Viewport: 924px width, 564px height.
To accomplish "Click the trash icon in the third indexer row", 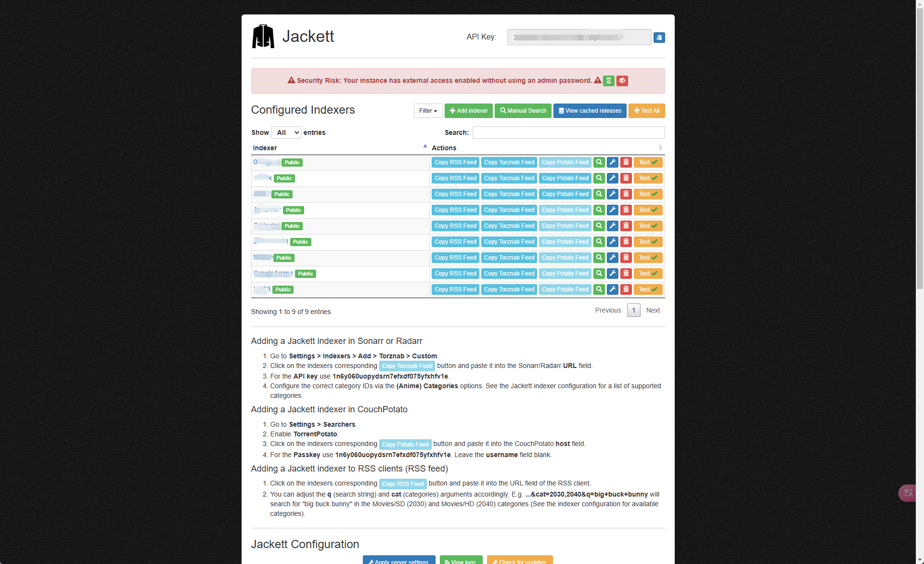I will coord(626,194).
